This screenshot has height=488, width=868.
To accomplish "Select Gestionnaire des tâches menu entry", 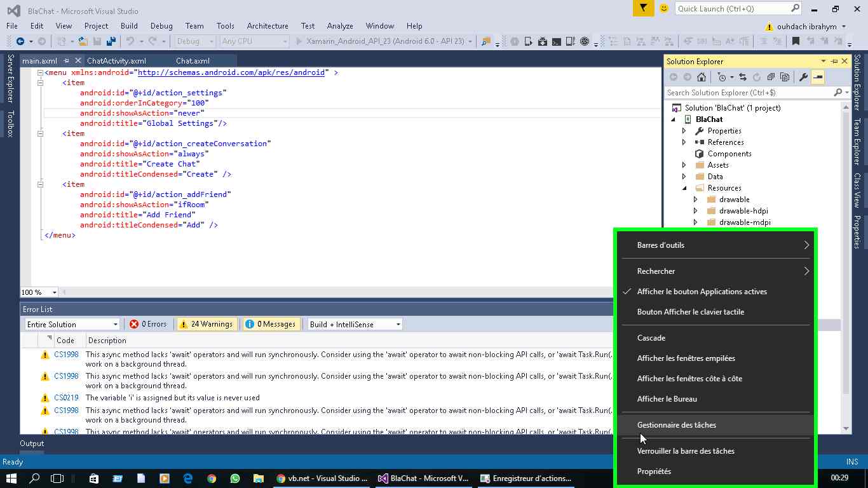I will (716, 425).
